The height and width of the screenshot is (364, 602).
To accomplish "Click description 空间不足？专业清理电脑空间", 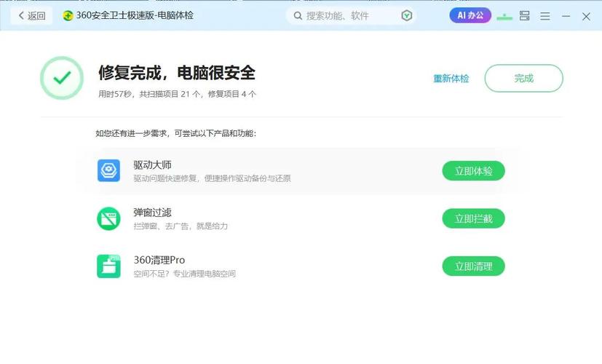I will pyautogui.click(x=185, y=274).
